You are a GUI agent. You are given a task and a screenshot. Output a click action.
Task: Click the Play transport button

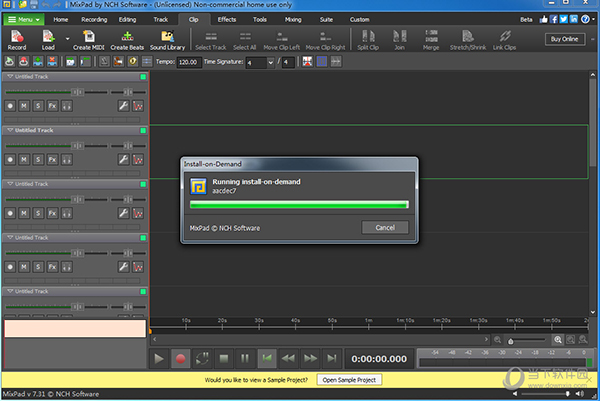(x=159, y=359)
